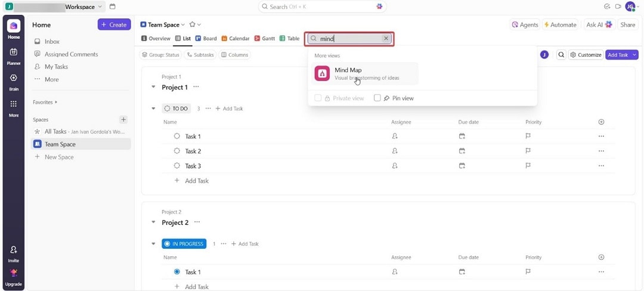644x291 pixels.
Task: Open ellipsis menu for Project 1 Task 1 row
Action: click(x=601, y=137)
